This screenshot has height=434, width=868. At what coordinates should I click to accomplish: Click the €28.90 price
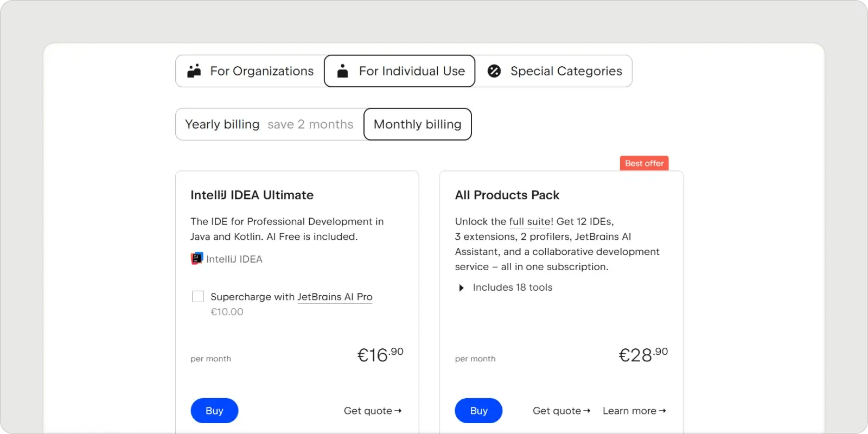pyautogui.click(x=643, y=355)
